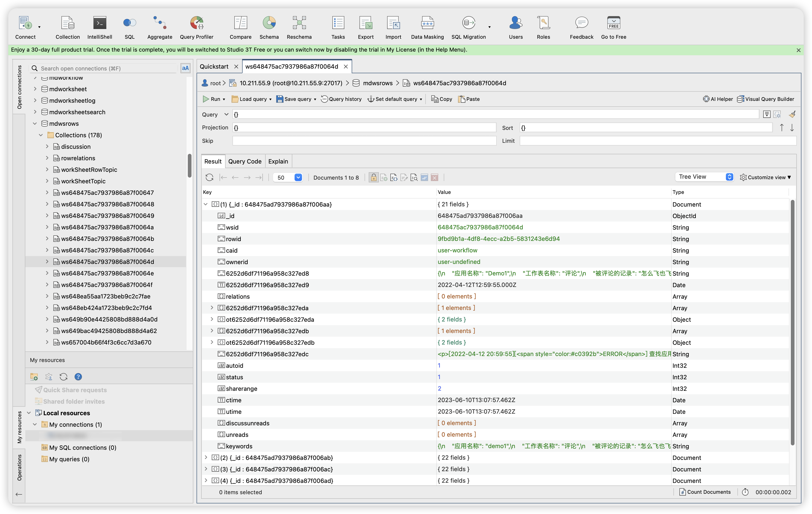Switch to the Quickstart tab
Viewport: 812px width, 514px height.
[214, 67]
